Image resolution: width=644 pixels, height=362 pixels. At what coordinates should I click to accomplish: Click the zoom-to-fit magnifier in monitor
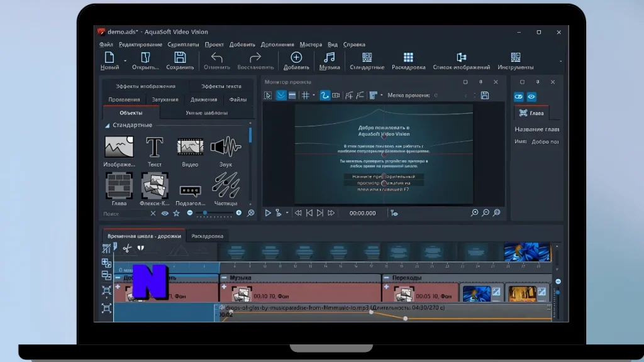click(497, 212)
